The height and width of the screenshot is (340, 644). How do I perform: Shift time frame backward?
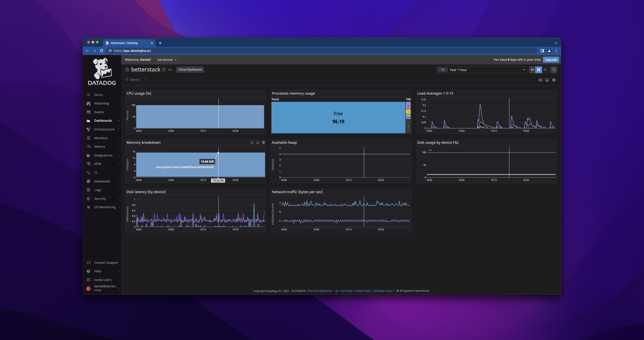pos(532,70)
